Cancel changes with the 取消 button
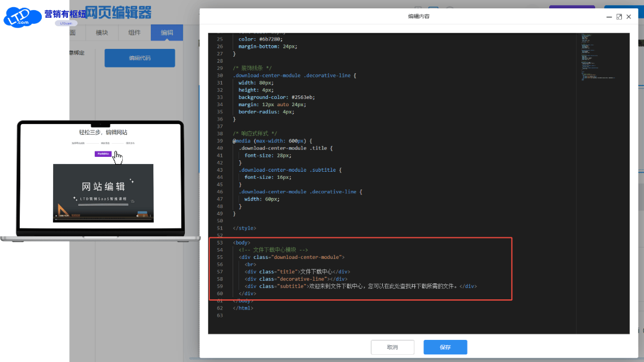This screenshot has width=644, height=362. click(392, 347)
